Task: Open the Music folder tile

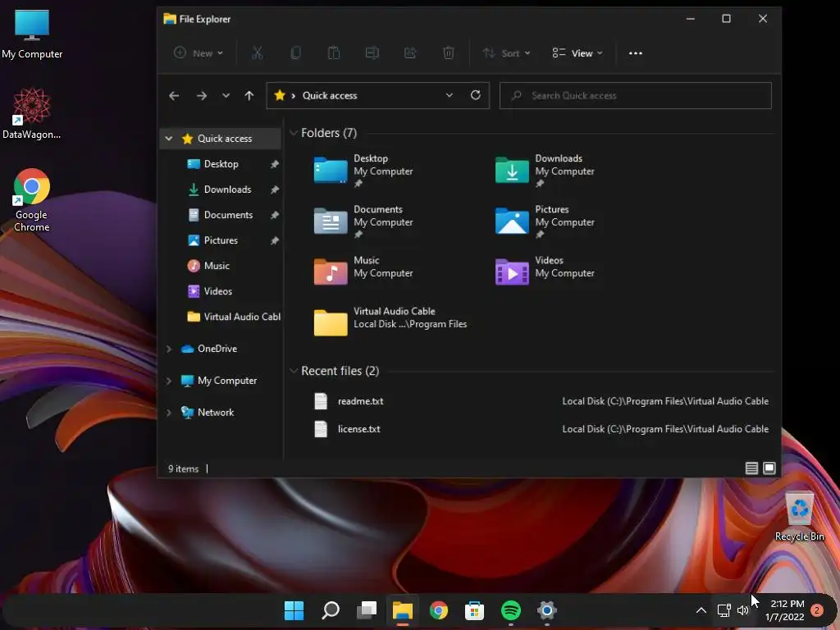Action: tap(364, 272)
